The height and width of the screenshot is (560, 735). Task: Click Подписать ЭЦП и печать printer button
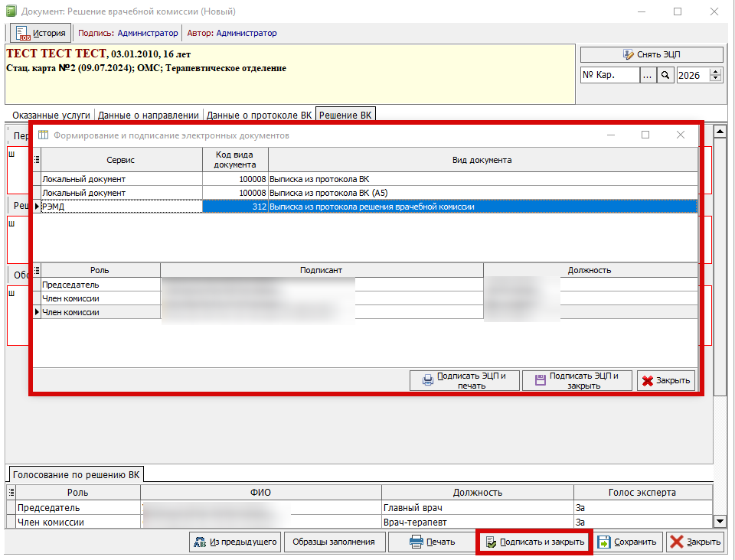[x=465, y=380]
